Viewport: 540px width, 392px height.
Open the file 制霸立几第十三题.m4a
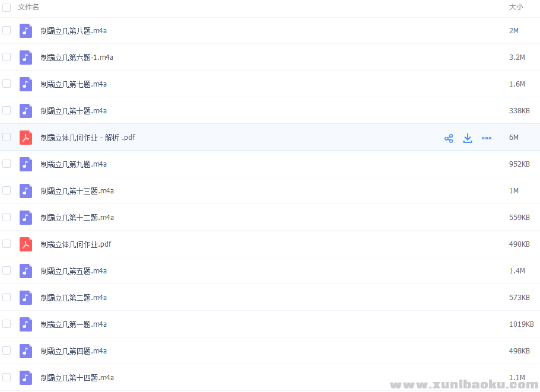[77, 191]
